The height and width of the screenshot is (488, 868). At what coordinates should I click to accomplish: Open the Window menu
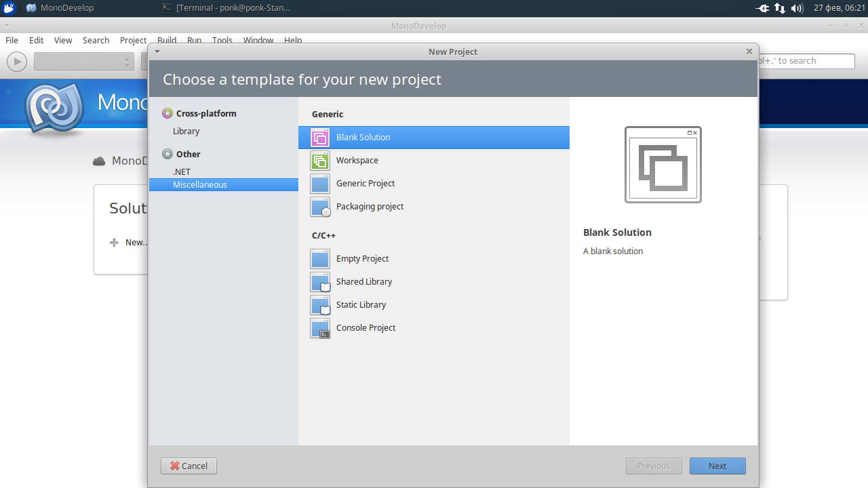[258, 40]
